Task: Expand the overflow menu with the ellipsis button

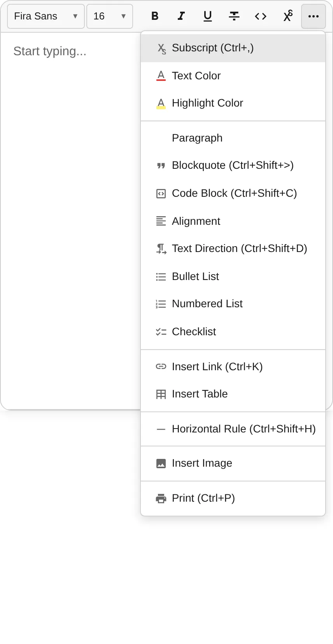Action: click(313, 16)
